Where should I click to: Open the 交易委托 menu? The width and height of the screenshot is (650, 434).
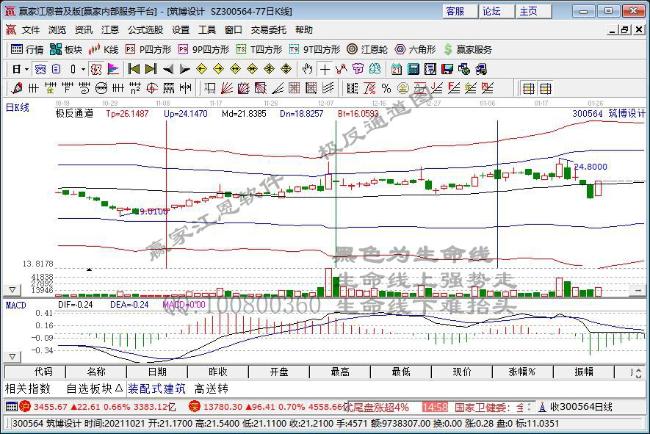[268, 30]
